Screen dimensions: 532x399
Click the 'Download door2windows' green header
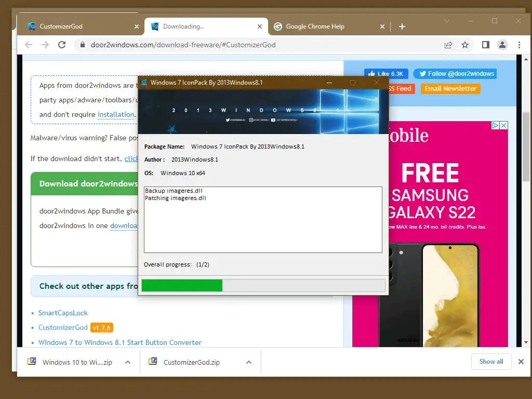click(85, 183)
